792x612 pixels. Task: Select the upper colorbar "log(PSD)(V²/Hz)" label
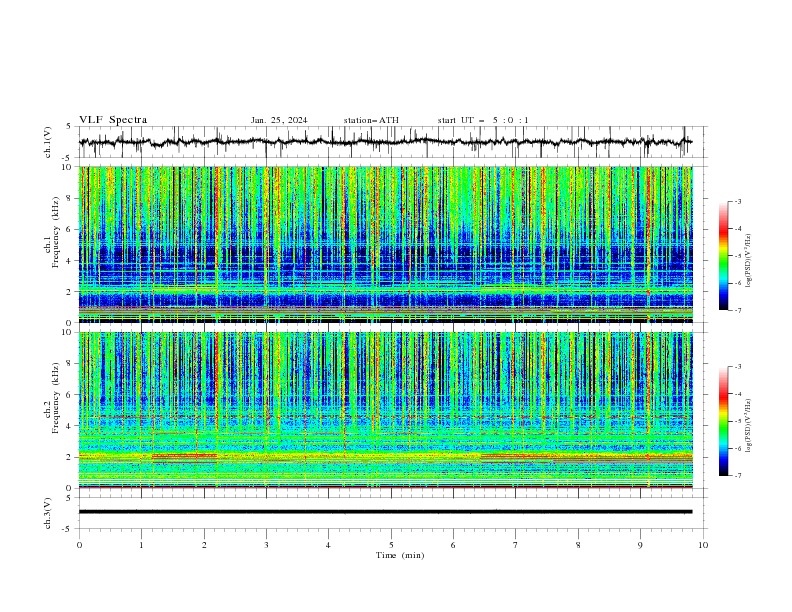[x=748, y=261]
